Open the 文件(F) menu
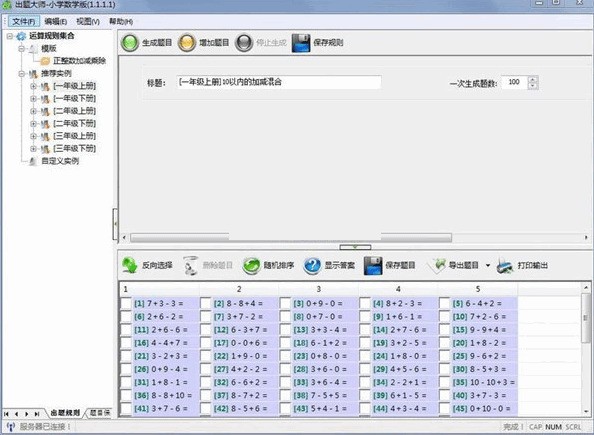 click(x=23, y=21)
